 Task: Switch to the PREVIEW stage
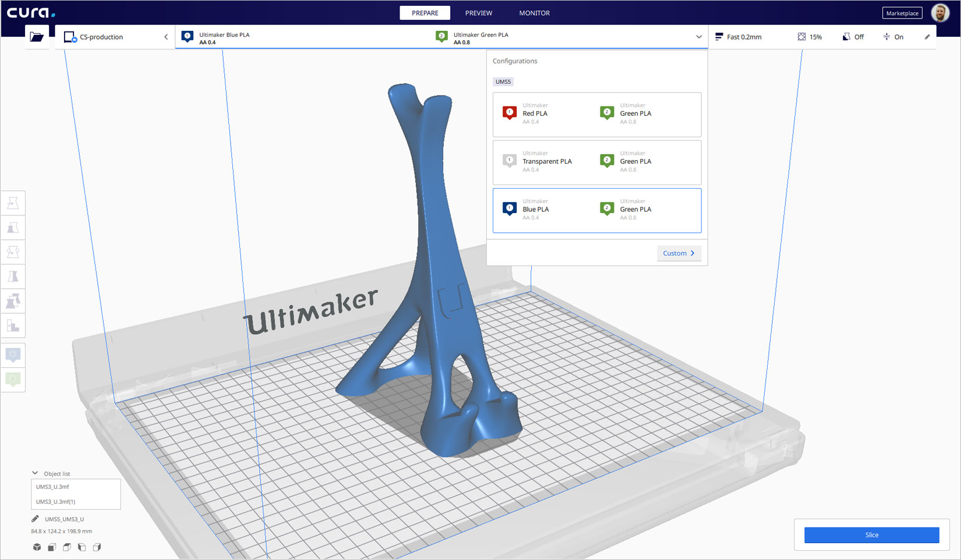point(479,13)
